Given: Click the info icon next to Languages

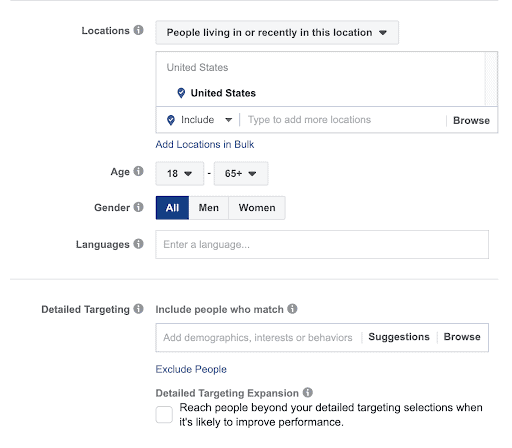Looking at the screenshot, I should coord(138,244).
